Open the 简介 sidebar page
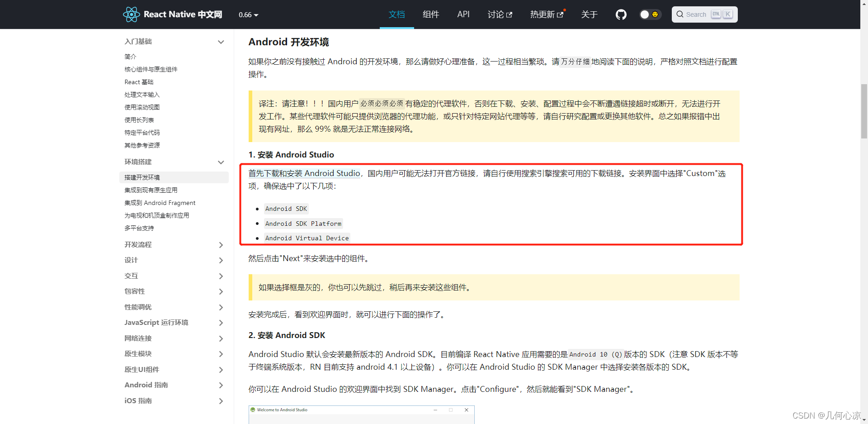Image resolution: width=868 pixels, height=424 pixels. coord(130,57)
